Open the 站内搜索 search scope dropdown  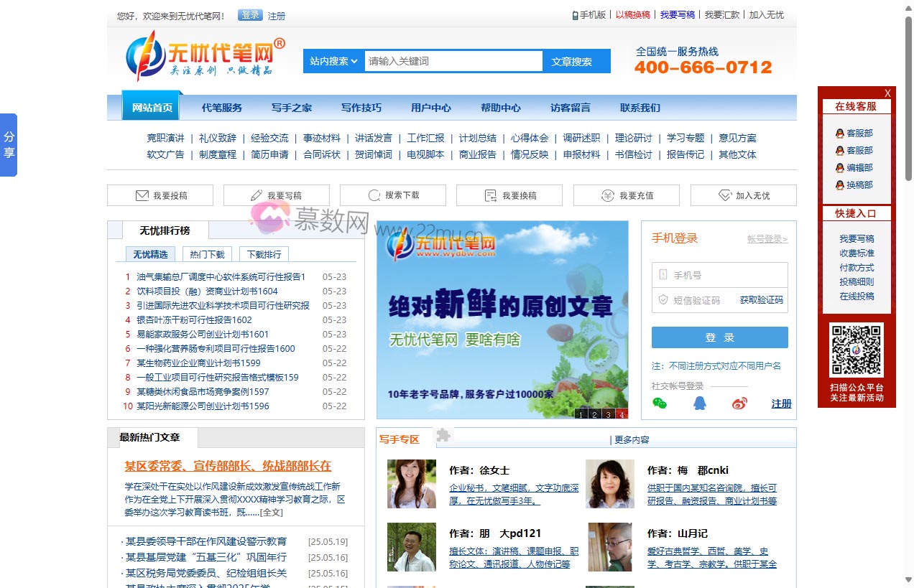[x=333, y=60]
